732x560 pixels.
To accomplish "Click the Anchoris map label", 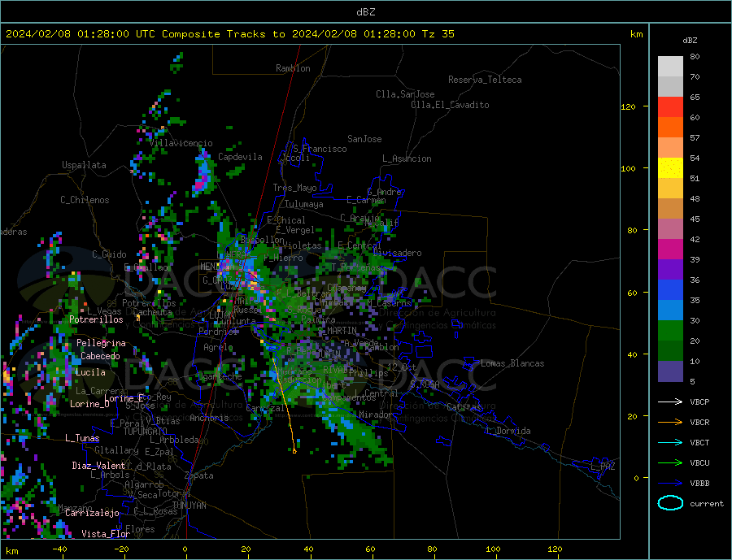I will pos(209,418).
